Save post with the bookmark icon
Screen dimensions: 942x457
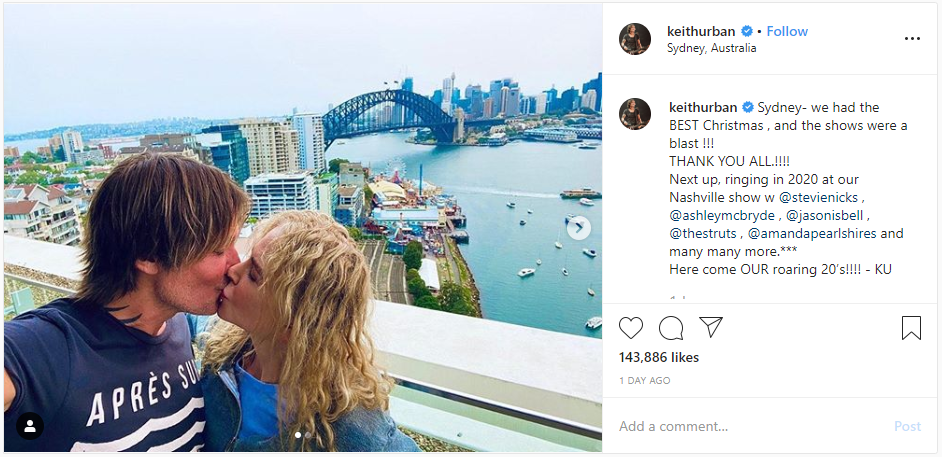coord(911,328)
